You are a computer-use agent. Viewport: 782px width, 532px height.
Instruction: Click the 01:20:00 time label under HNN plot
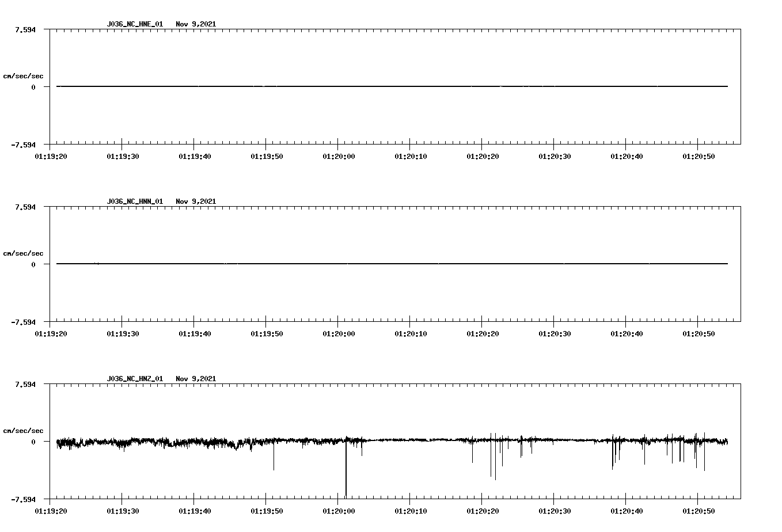[339, 333]
